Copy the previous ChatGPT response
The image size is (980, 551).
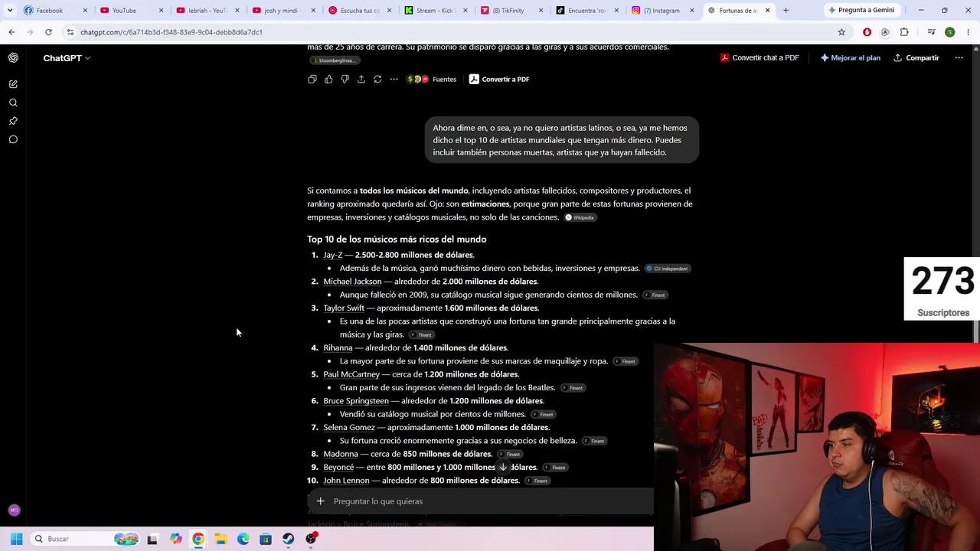tap(312, 79)
